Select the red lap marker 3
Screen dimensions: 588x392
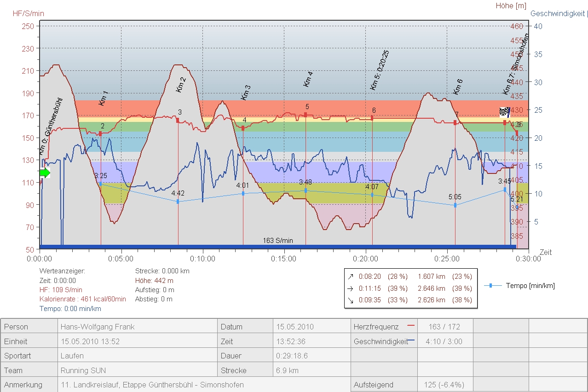pyautogui.click(x=178, y=120)
